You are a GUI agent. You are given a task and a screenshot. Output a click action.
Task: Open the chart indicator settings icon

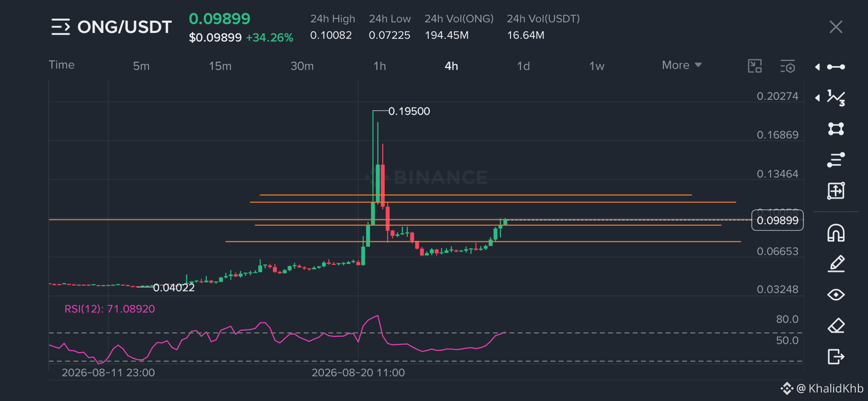pos(788,66)
